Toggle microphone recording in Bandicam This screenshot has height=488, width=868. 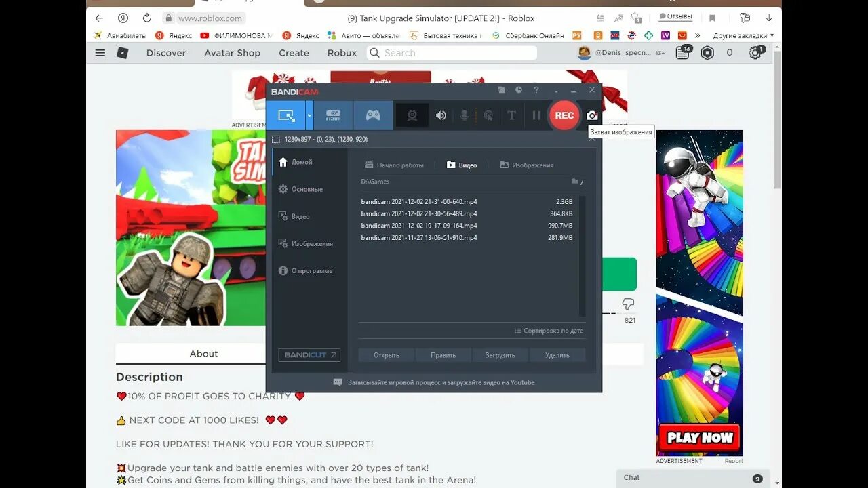(465, 115)
